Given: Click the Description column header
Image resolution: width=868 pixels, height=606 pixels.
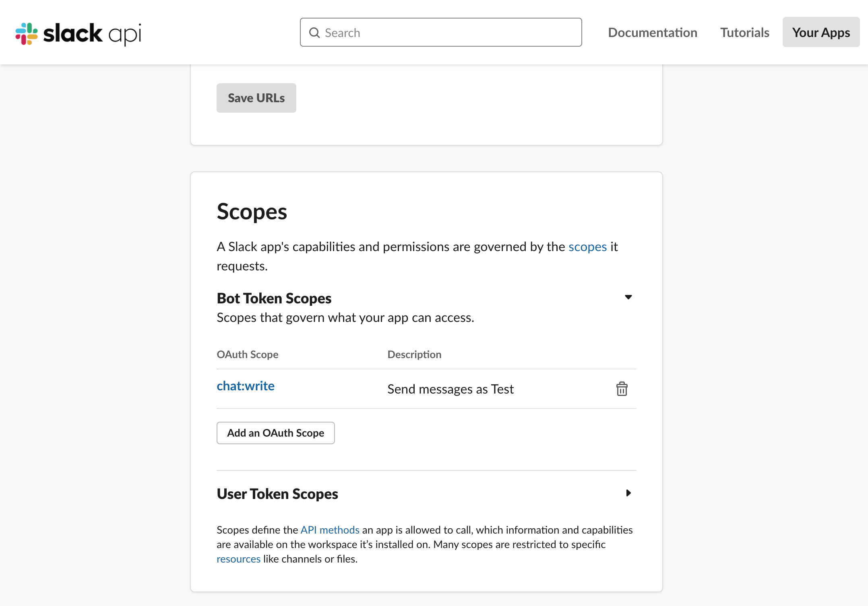Looking at the screenshot, I should (414, 355).
